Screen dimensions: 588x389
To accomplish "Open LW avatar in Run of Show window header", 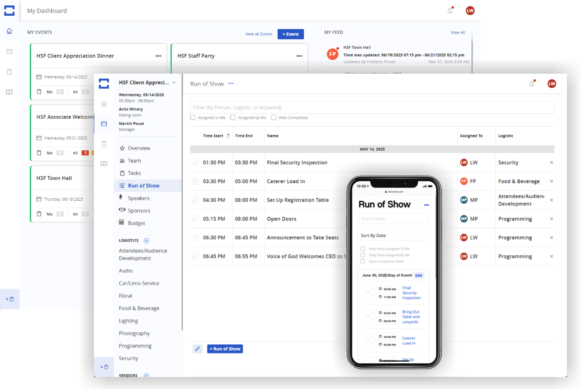I will point(552,84).
